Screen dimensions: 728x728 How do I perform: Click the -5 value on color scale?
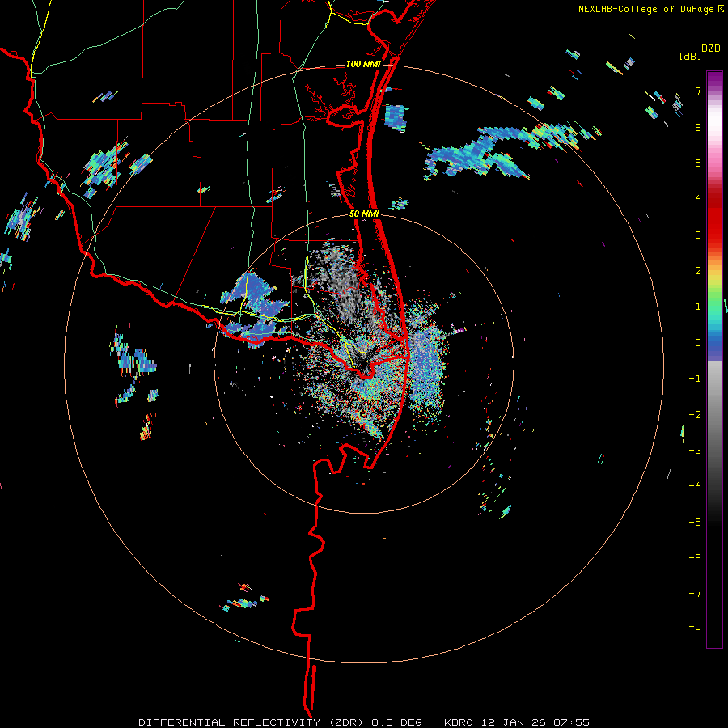pyautogui.click(x=695, y=522)
